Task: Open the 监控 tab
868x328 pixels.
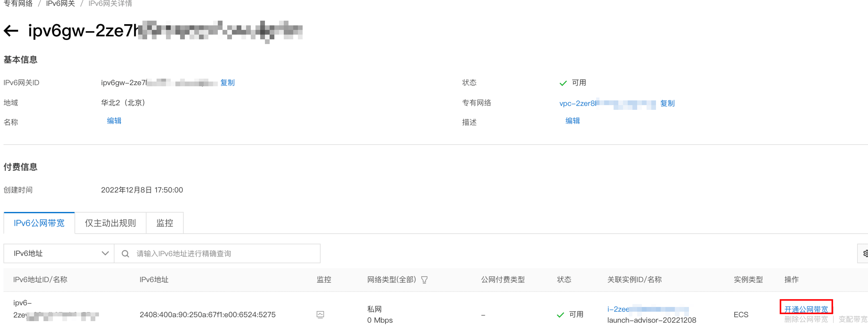Action: click(x=164, y=223)
